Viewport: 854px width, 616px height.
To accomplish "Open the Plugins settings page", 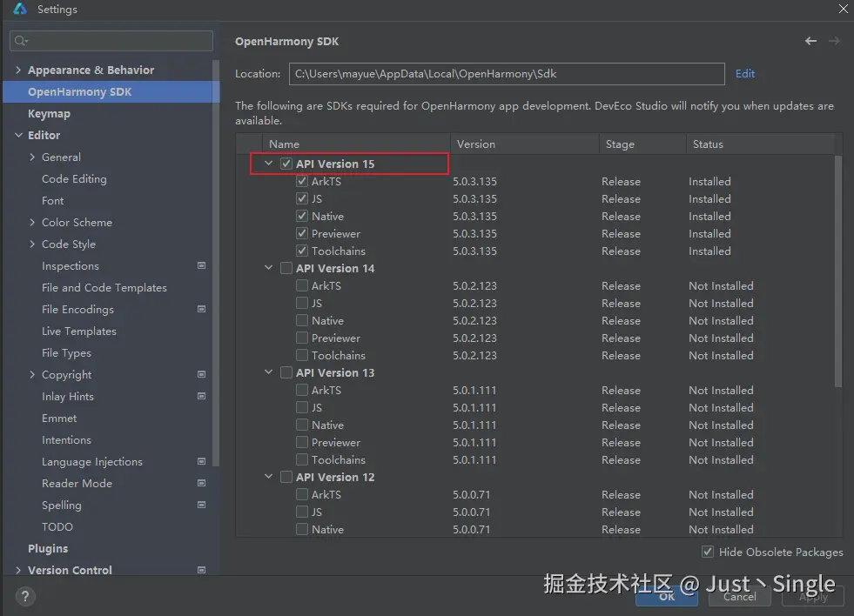I will (48, 548).
